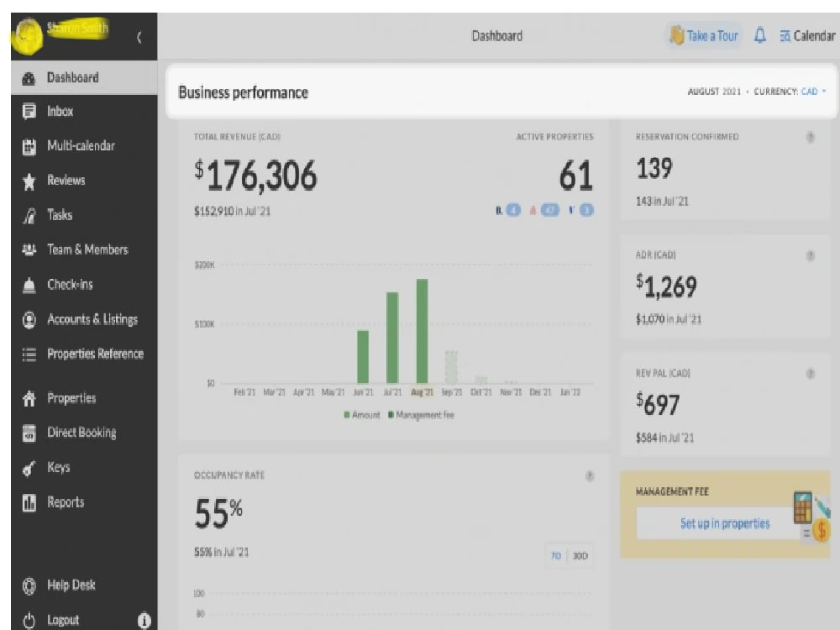
Task: Click help icon on ADR card
Action: (811, 256)
